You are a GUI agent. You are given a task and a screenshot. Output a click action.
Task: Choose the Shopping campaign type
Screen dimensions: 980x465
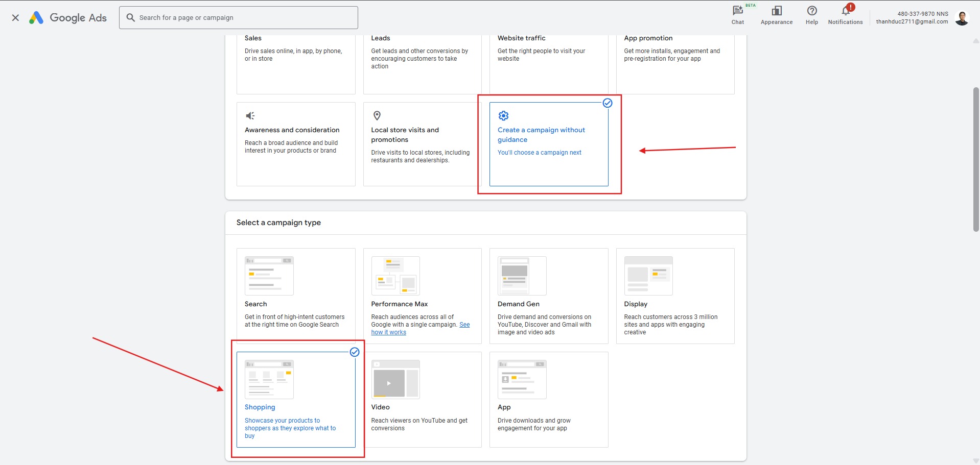(x=296, y=400)
